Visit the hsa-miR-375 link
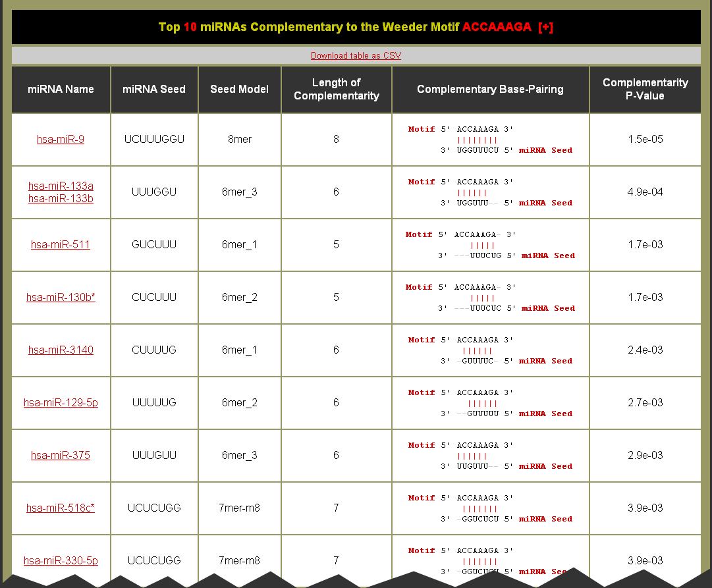The height and width of the screenshot is (588, 712). [x=61, y=455]
